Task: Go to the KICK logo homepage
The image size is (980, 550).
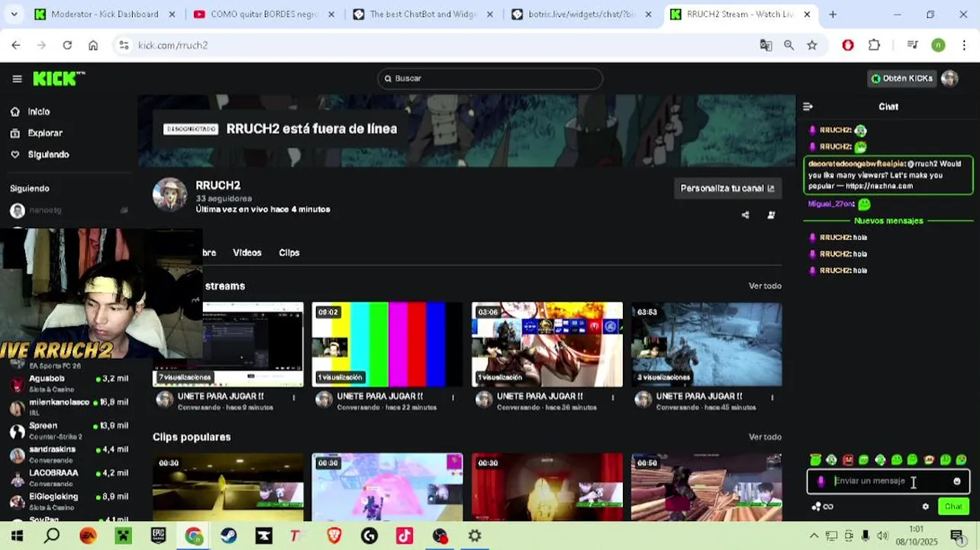Action: [x=59, y=79]
